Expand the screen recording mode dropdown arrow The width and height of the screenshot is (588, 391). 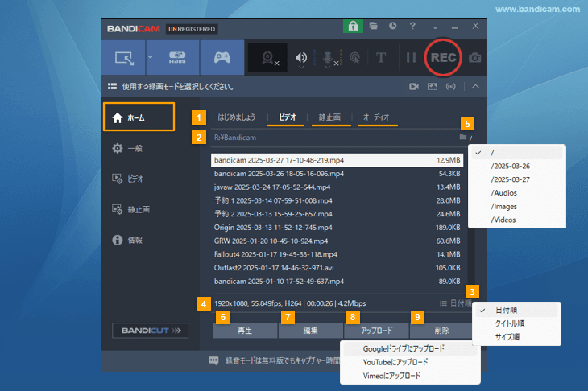[x=151, y=58]
